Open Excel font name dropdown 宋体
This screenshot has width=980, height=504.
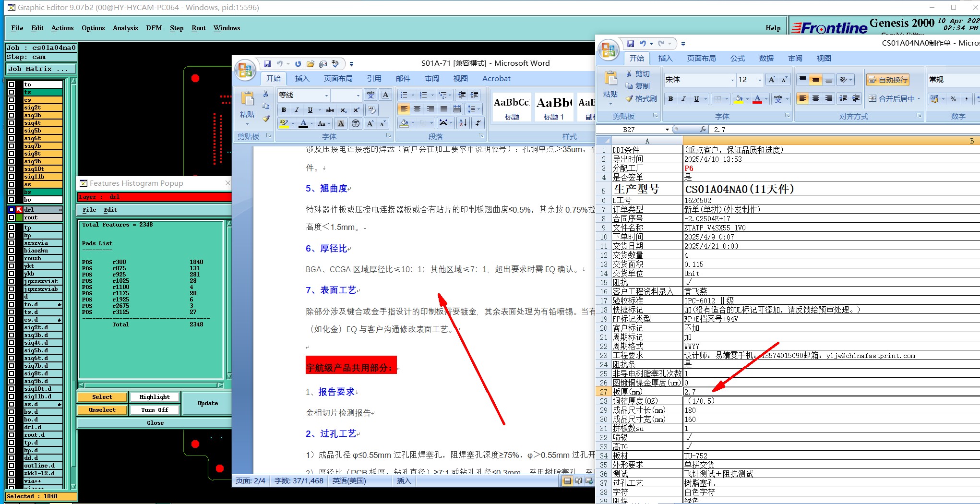click(732, 80)
